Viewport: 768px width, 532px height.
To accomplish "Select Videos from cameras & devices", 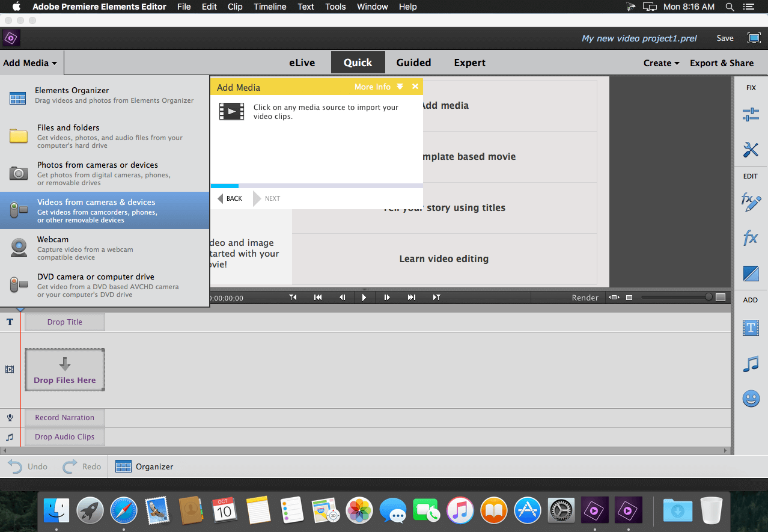I will (105, 210).
